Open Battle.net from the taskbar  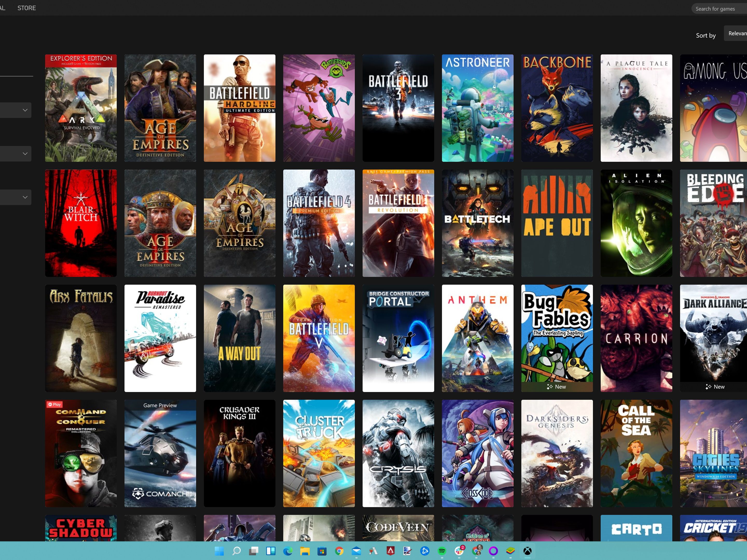click(x=425, y=551)
